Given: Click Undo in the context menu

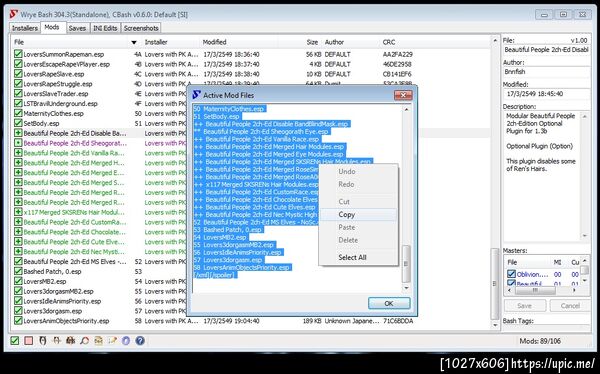Looking at the screenshot, I should tap(358, 171).
